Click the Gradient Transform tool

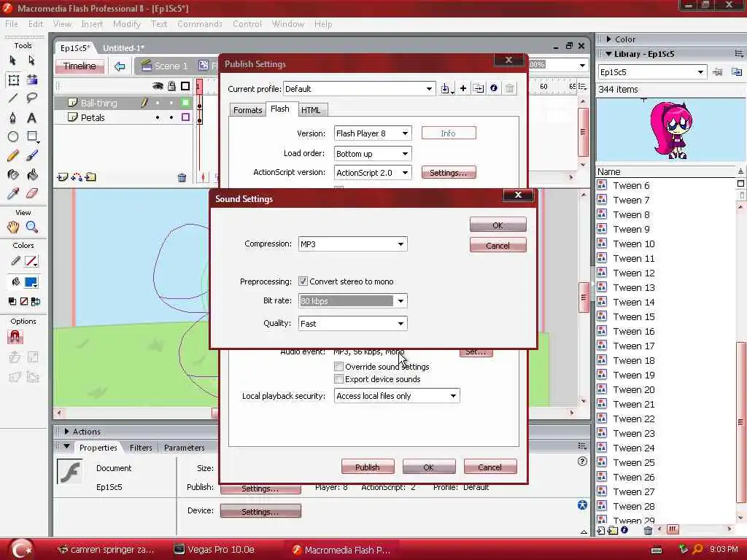pyautogui.click(x=31, y=79)
